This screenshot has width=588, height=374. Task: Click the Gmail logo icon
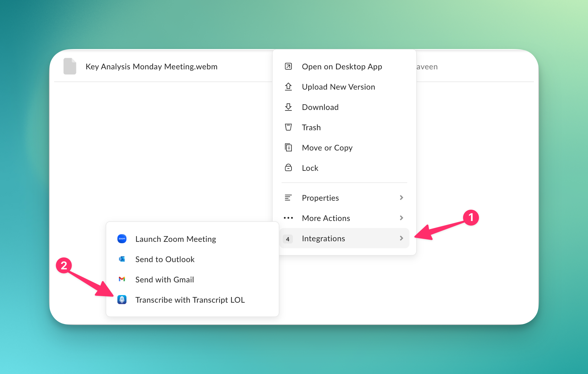[122, 279]
